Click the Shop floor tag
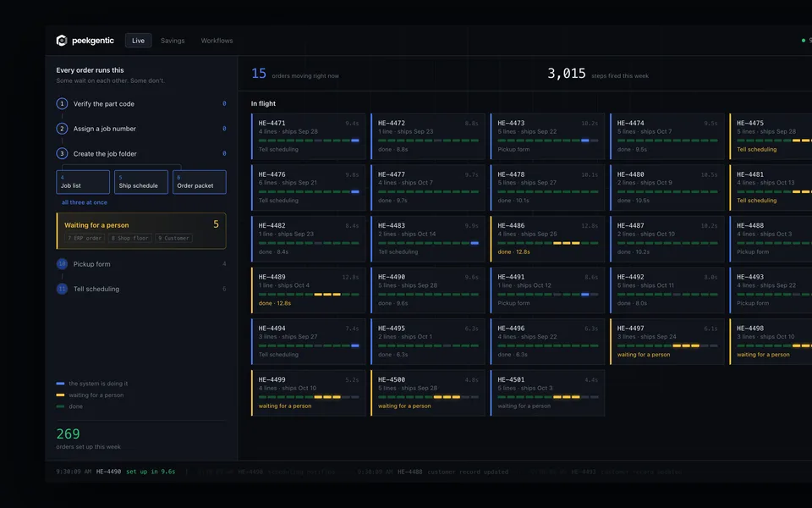Screen dimensions: 812x508 point(130,238)
